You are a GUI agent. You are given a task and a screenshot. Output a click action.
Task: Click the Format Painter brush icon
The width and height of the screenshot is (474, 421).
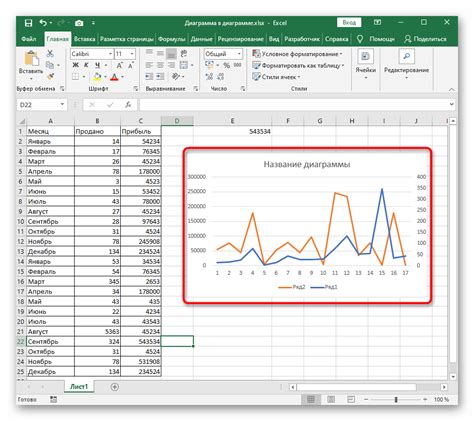(x=50, y=76)
